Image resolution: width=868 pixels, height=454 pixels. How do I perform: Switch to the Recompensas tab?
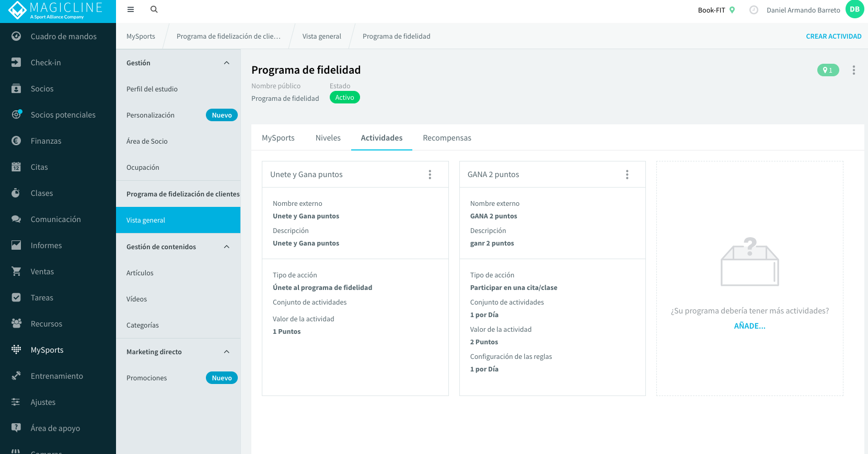[x=447, y=138]
